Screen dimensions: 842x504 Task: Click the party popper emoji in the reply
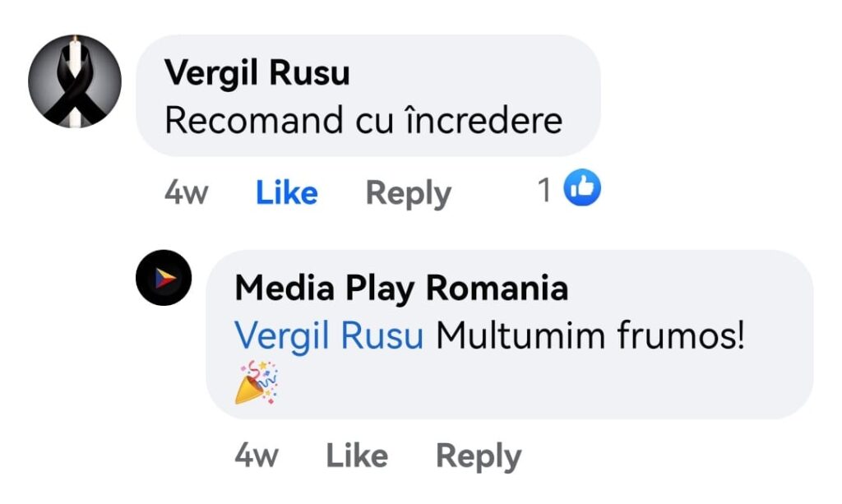point(257,382)
